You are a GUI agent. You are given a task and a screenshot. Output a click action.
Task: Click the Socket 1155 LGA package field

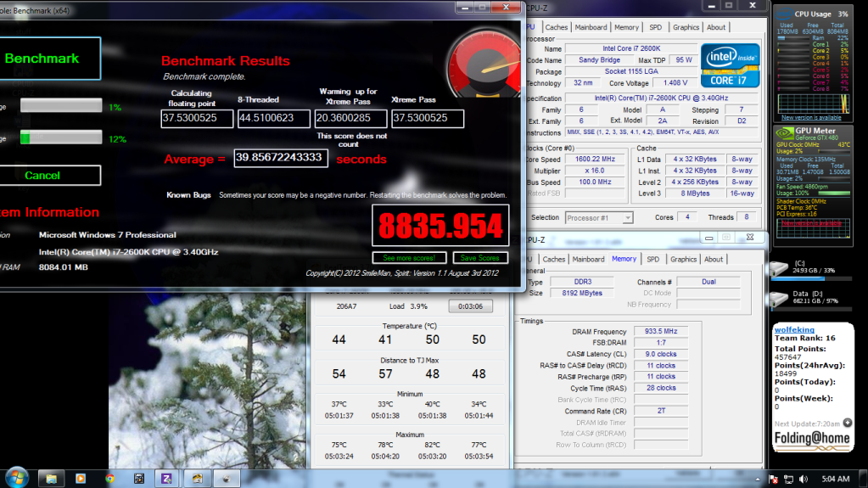click(x=631, y=71)
